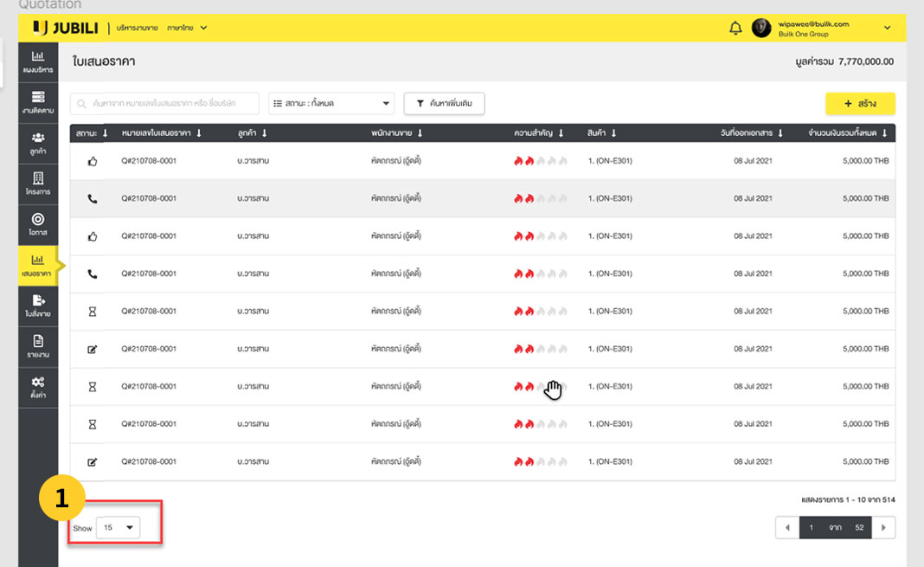
Task: Click the yellow สร้าง create button
Action: [x=860, y=104]
